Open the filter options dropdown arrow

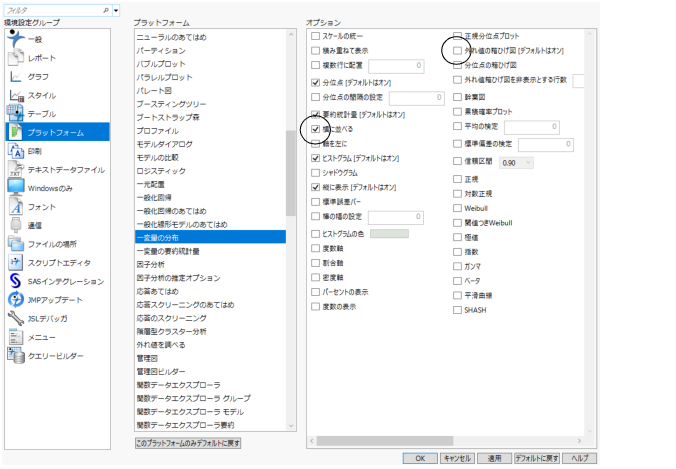116,10
